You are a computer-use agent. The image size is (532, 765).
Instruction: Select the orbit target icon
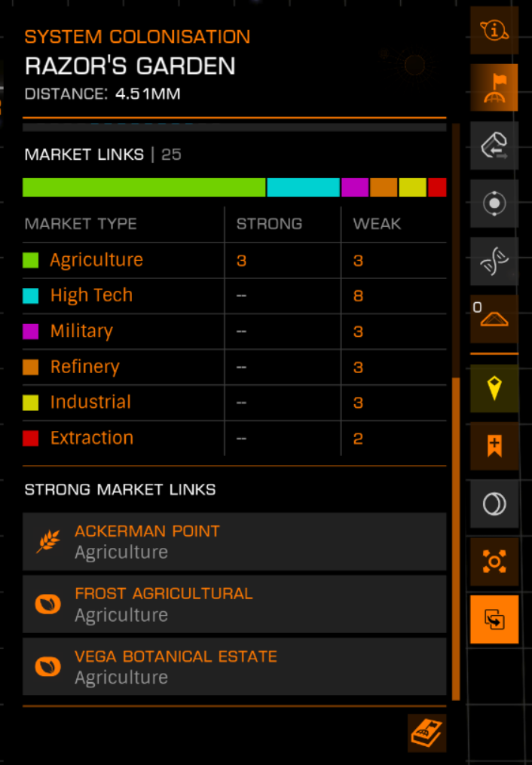click(x=494, y=203)
